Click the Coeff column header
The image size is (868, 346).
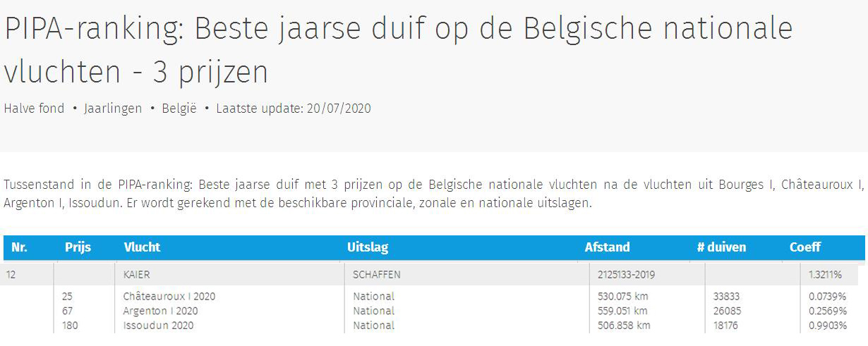tap(805, 247)
